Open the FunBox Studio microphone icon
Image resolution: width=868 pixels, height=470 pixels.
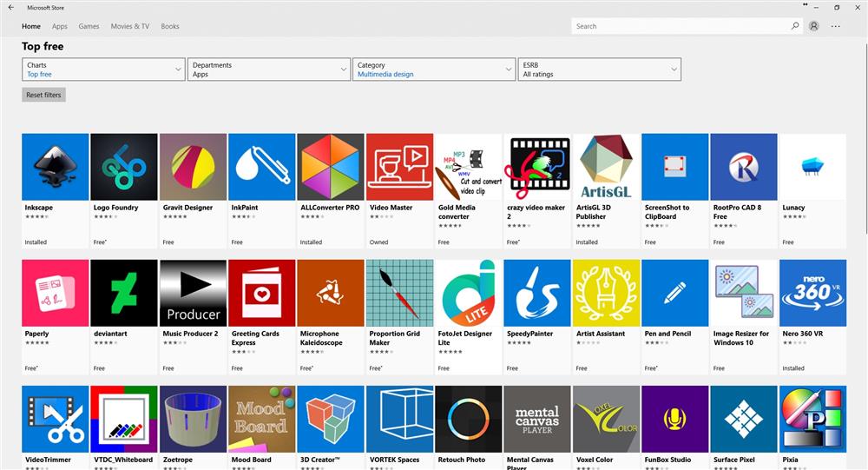point(674,419)
